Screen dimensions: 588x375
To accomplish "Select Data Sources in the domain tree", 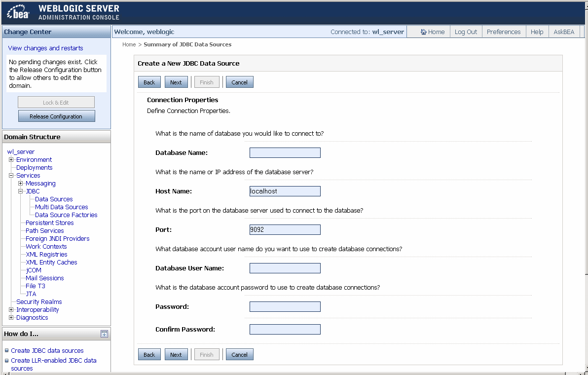I will (x=53, y=199).
